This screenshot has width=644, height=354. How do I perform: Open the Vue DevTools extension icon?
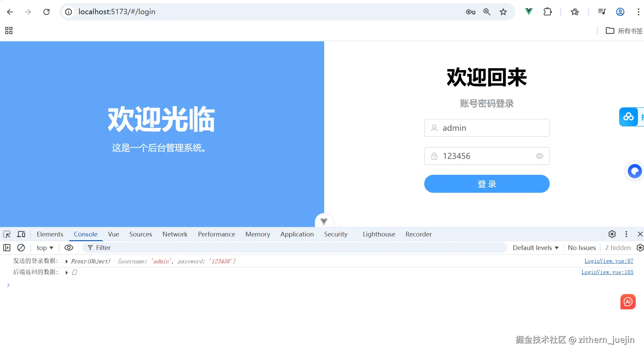pos(528,12)
